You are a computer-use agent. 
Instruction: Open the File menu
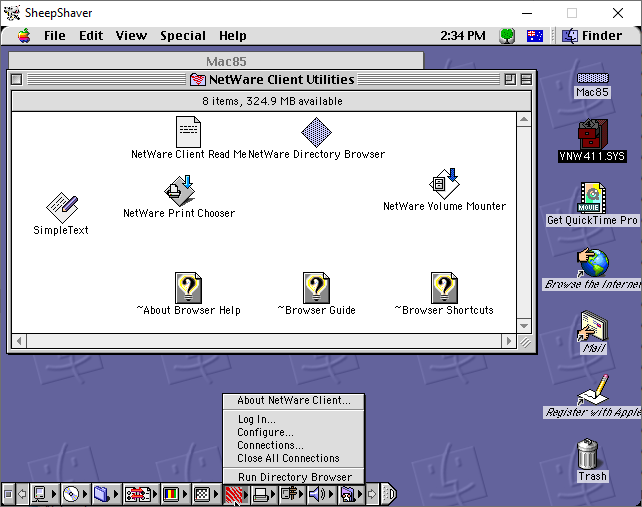tap(54, 36)
